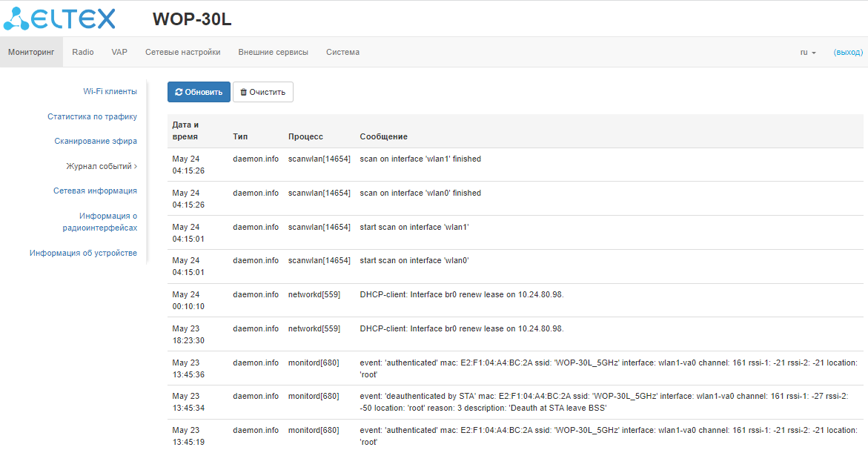
Task: Open the Система tab
Action: tap(342, 53)
